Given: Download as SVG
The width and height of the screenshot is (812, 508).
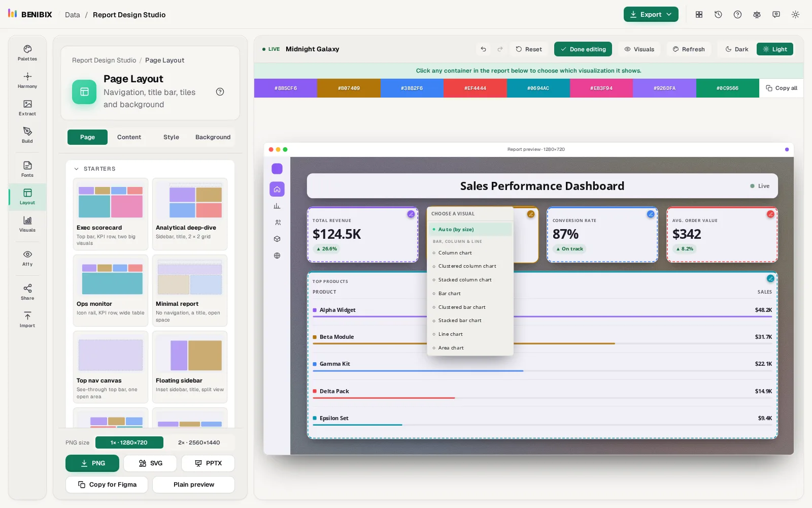Looking at the screenshot, I should tap(150, 463).
